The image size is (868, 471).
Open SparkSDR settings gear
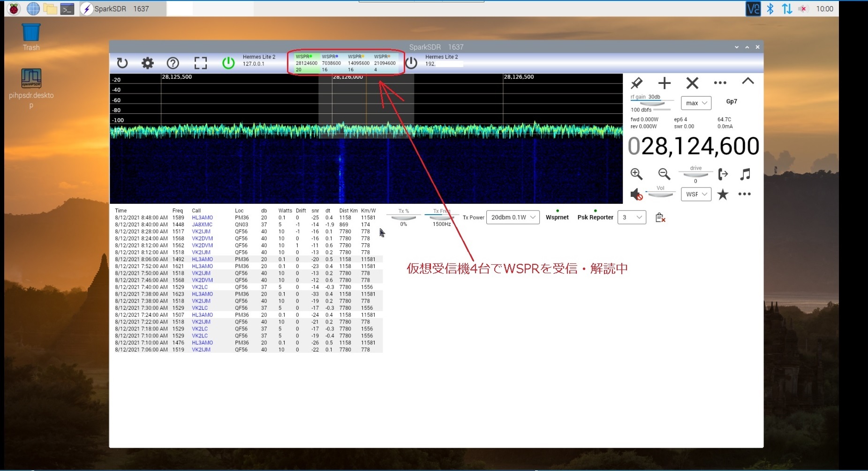tap(148, 63)
